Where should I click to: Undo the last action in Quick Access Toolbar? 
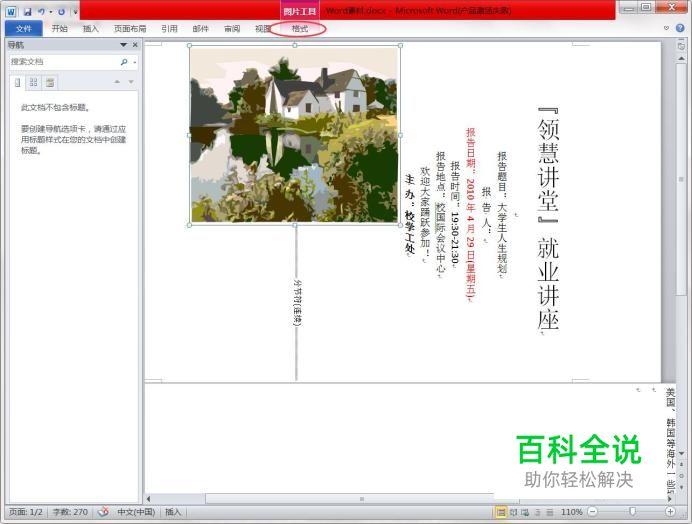pyautogui.click(x=41, y=12)
